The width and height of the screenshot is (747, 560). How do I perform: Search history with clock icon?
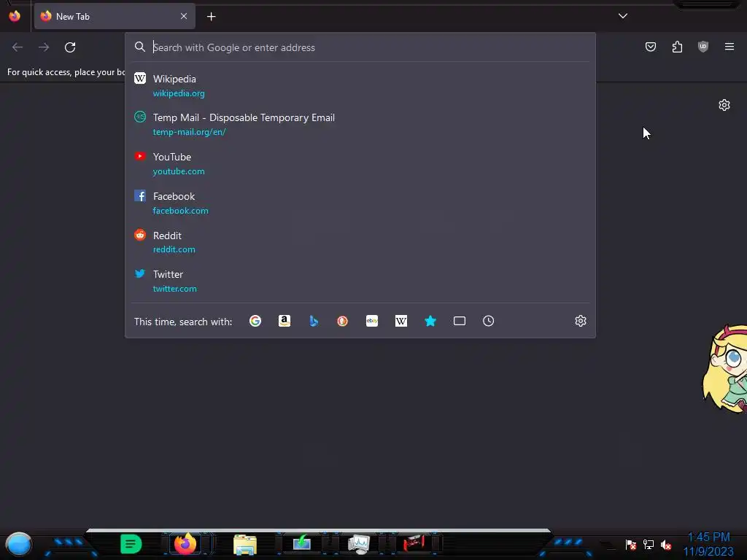coord(488,321)
